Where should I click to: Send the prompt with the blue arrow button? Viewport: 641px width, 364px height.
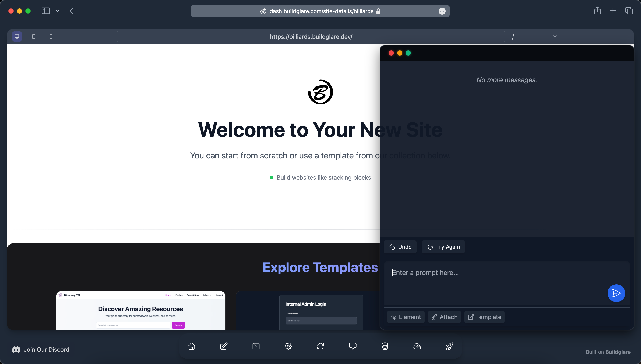pos(616,293)
